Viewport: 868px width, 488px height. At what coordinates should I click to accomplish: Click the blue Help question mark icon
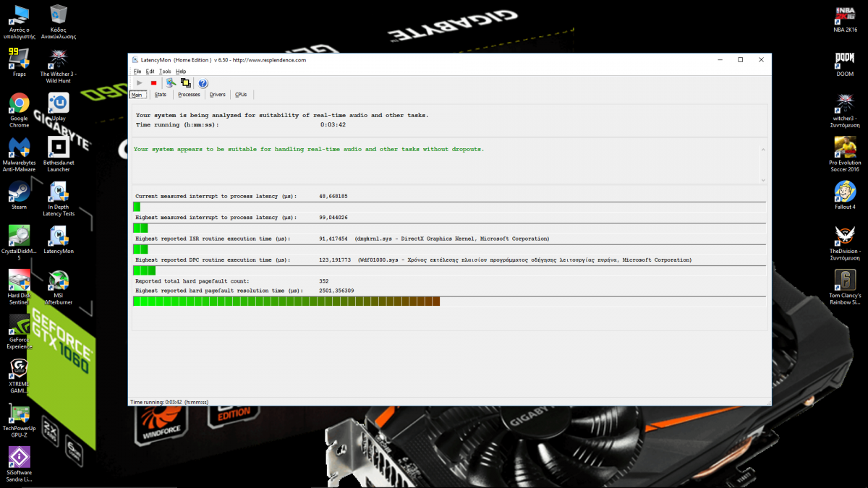click(x=203, y=83)
